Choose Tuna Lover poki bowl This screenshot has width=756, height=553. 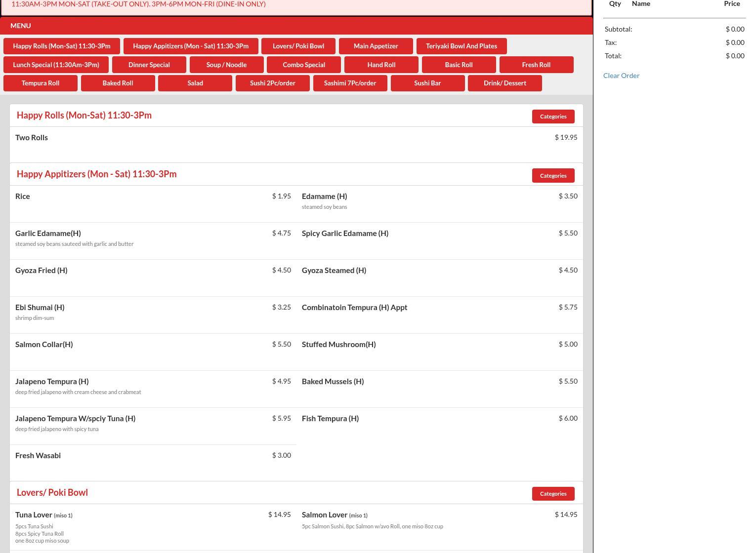point(153,527)
